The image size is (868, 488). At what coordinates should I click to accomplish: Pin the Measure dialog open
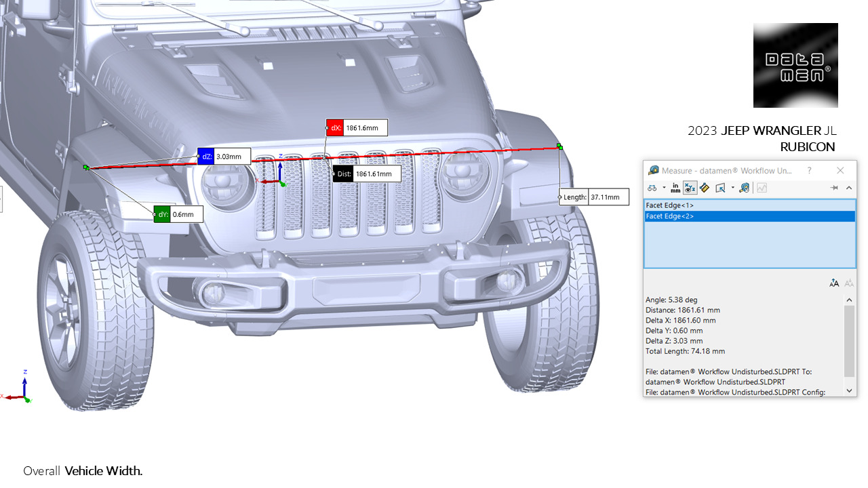[x=834, y=188]
